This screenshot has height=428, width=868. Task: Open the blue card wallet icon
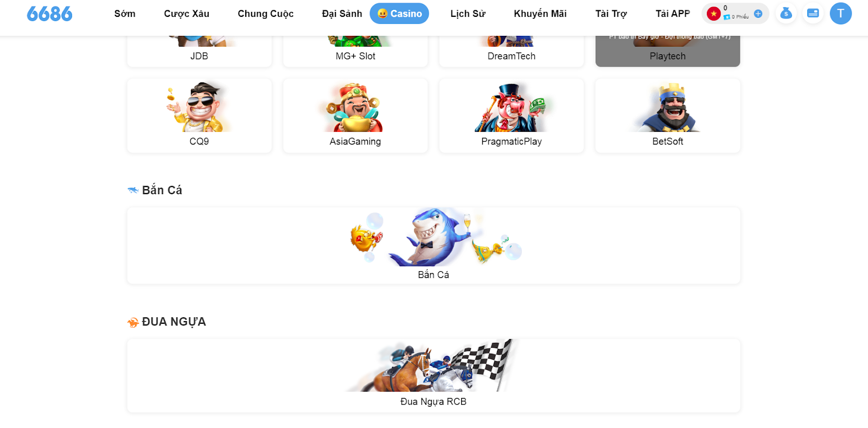tap(813, 14)
